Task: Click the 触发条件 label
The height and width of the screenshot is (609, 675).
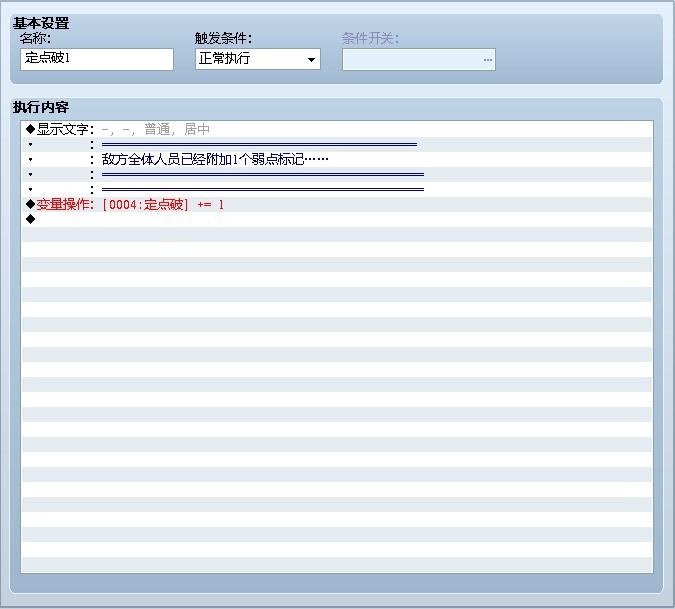Action: [223, 38]
